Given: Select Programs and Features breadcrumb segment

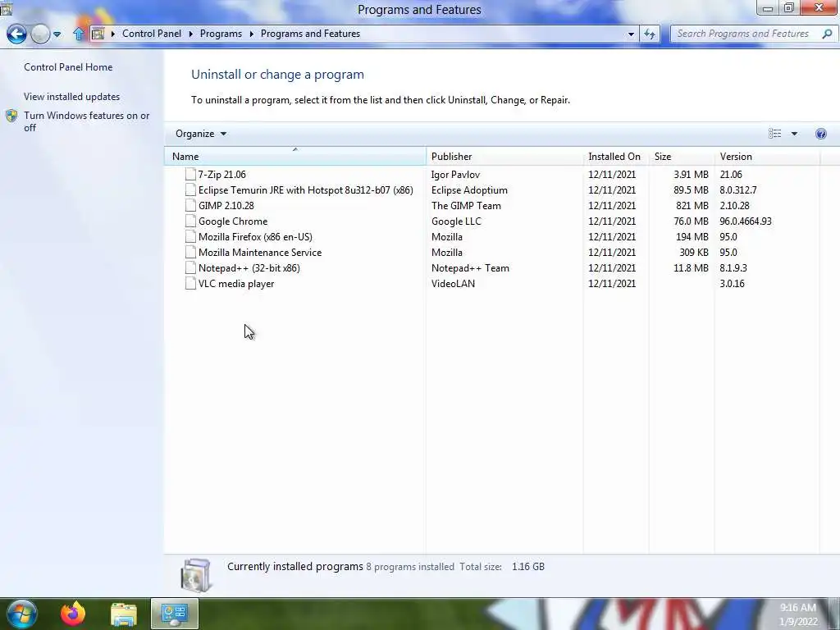Looking at the screenshot, I should pos(310,33).
